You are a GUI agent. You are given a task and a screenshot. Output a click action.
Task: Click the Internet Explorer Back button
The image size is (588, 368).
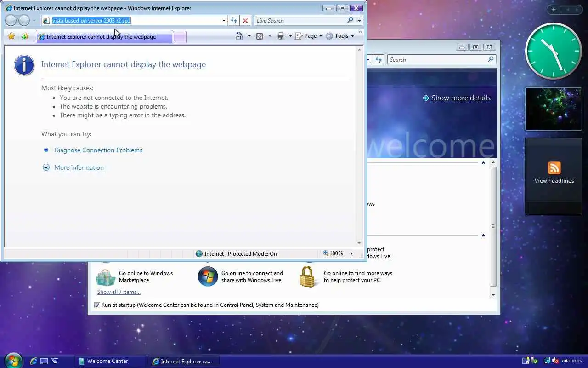tap(11, 20)
